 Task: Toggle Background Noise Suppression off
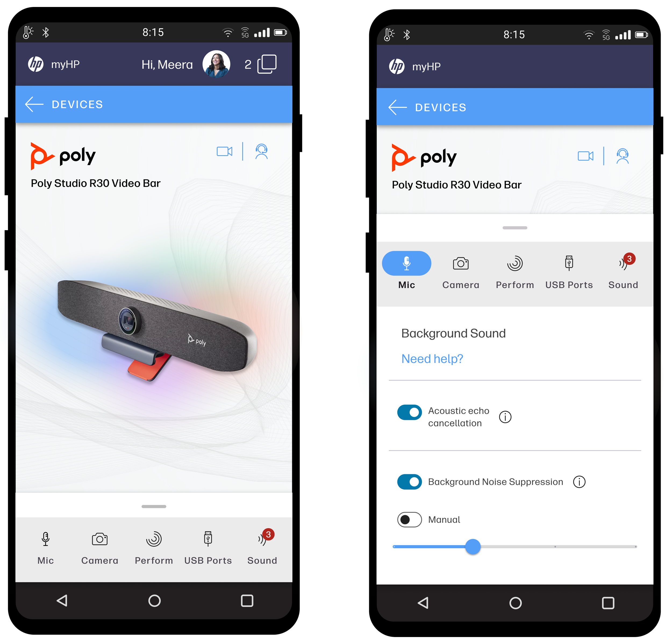click(x=408, y=480)
